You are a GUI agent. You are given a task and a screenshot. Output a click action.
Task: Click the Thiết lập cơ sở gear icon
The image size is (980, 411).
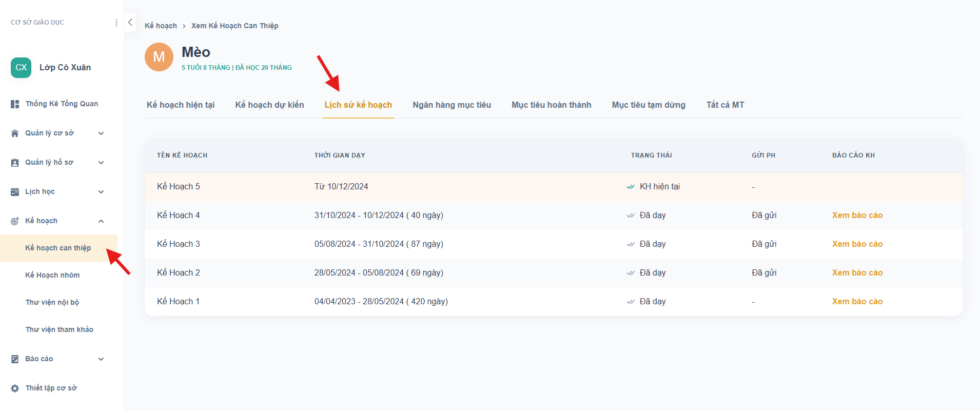[15, 388]
